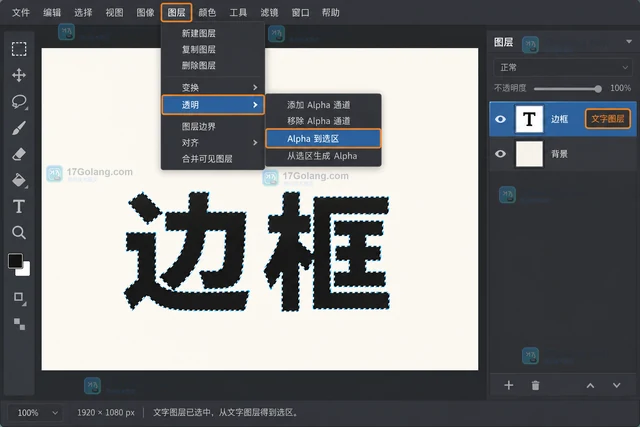Viewport: 640px width, 427px height.
Task: Hide the 边框 text layer
Action: pyautogui.click(x=500, y=119)
